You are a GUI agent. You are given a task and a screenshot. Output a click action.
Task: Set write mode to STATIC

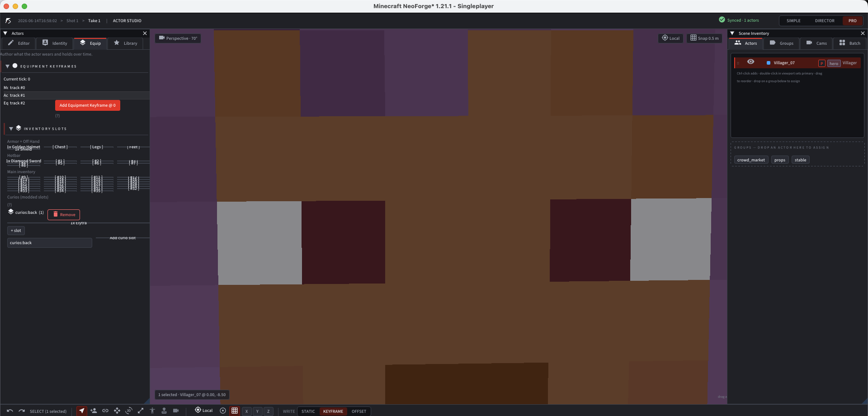[308, 411]
